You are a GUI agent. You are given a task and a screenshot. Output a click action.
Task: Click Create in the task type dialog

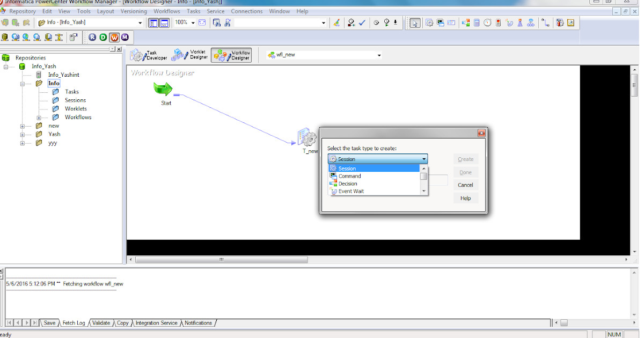point(465,159)
